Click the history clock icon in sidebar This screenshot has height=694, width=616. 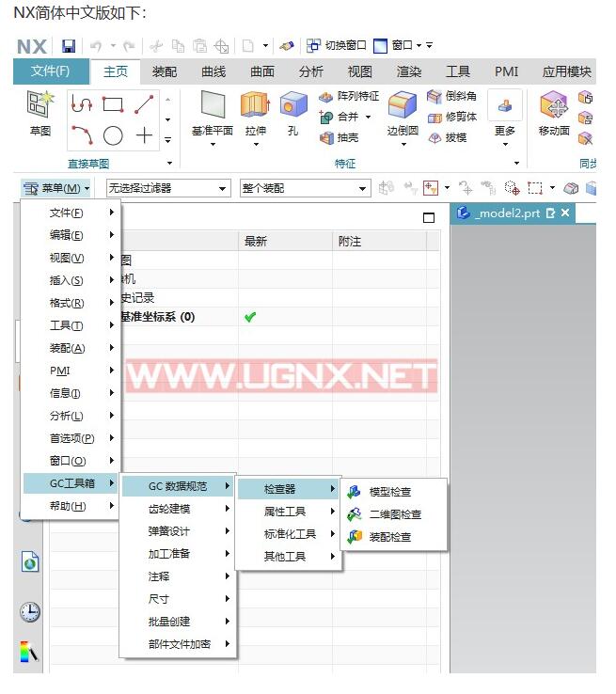tap(30, 612)
